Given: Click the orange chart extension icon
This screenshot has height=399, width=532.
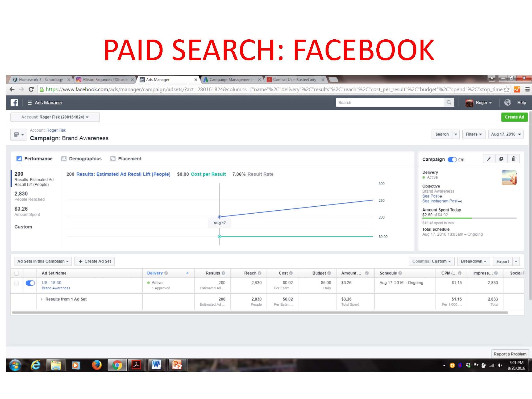Looking at the screenshot, I should [517, 89].
